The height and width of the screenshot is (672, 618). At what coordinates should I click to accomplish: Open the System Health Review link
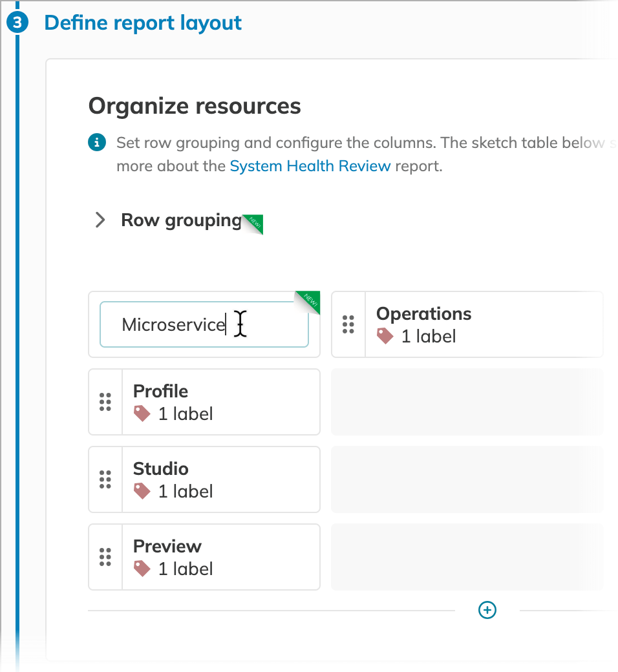(x=310, y=166)
